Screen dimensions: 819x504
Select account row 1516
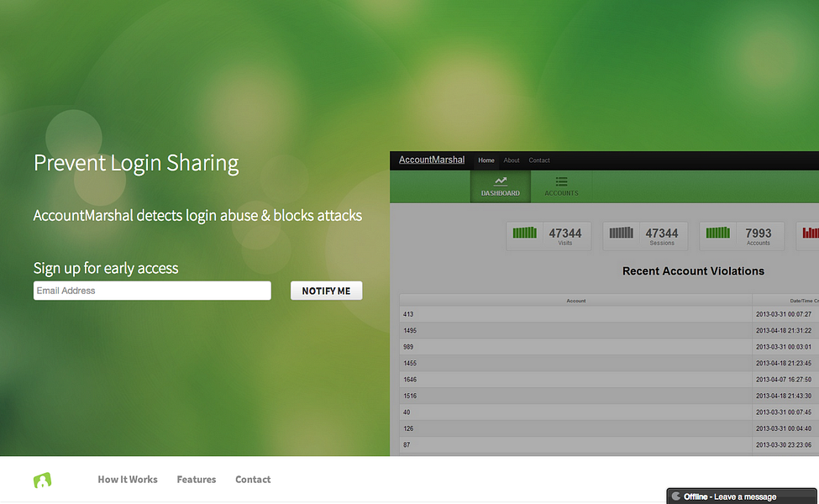(x=575, y=396)
